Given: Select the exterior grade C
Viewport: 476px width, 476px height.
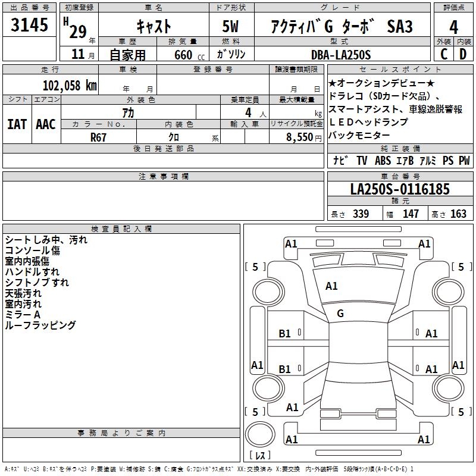Looking at the screenshot, I should [x=444, y=54].
